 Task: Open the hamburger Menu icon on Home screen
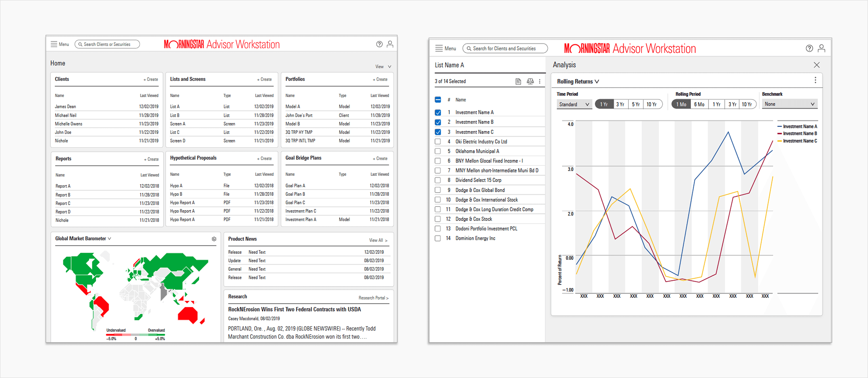54,44
